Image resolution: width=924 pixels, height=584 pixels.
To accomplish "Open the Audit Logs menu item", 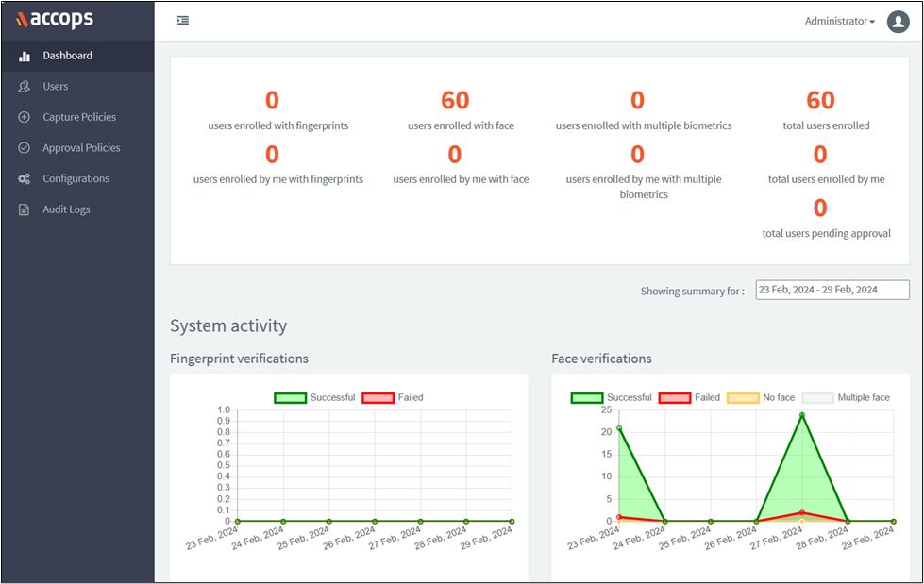I will click(x=66, y=209).
